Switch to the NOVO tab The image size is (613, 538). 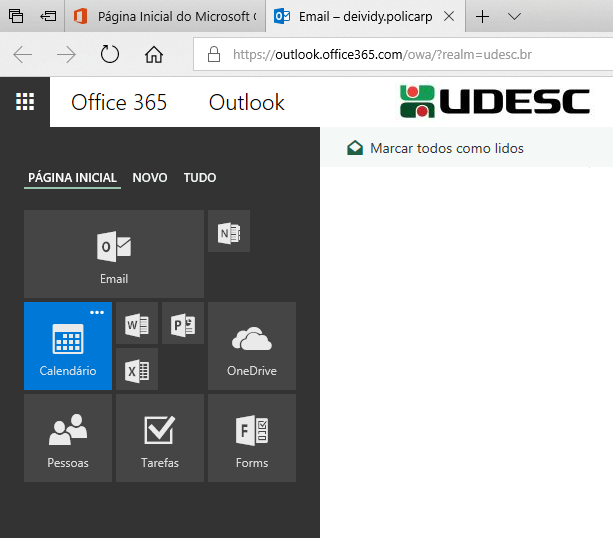coord(150,178)
